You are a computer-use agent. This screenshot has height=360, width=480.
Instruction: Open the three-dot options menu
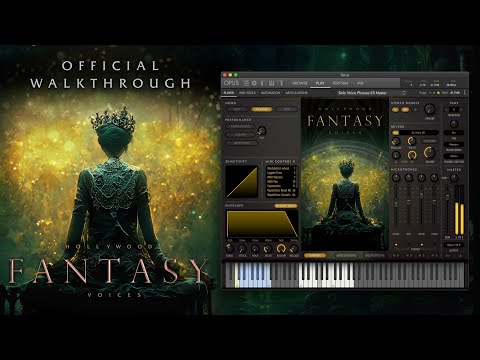coord(465,93)
